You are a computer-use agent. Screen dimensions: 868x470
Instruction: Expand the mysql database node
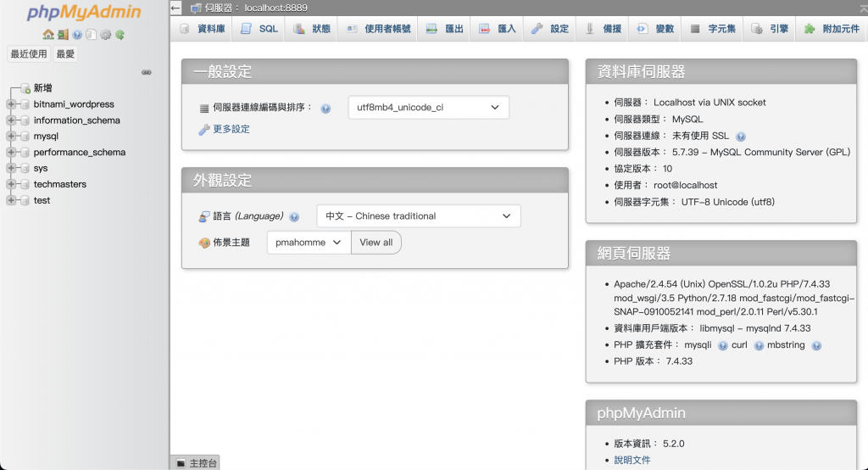10,137
